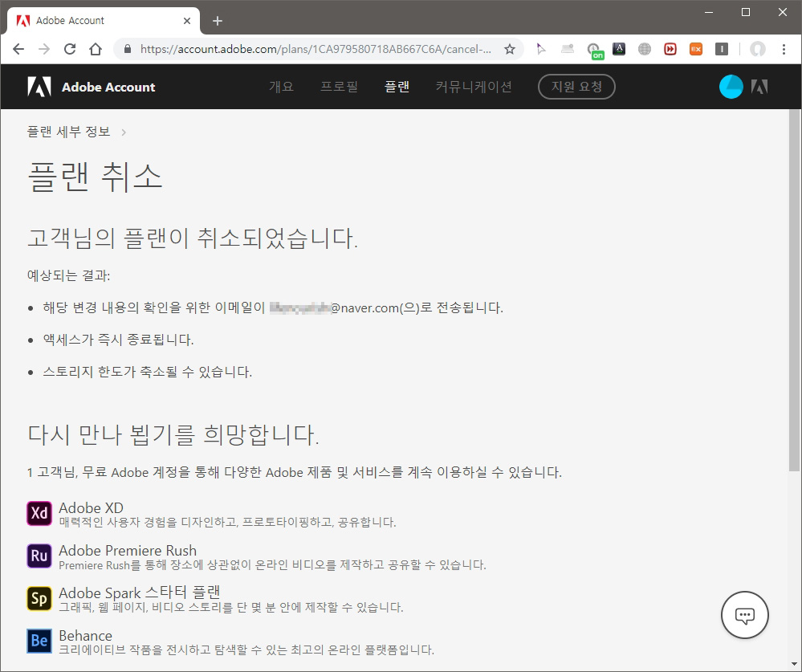802x672 pixels.
Task: Open Adobe Spark 스타터 플랜 link
Action: (x=140, y=593)
